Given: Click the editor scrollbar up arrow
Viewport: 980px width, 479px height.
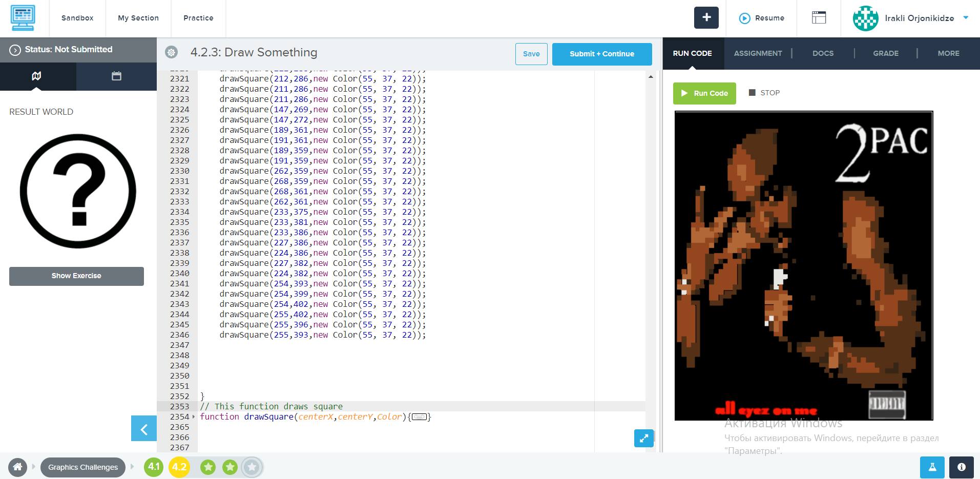Looking at the screenshot, I should 651,77.
